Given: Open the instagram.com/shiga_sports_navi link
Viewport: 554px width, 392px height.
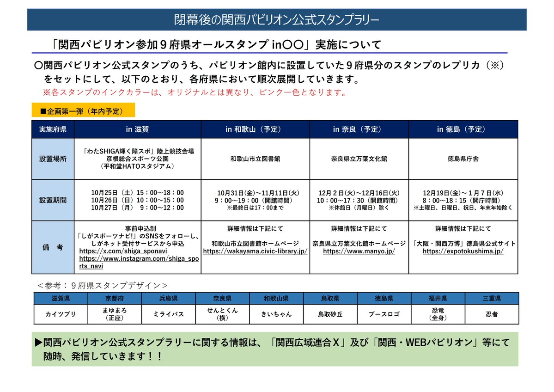Looking at the screenshot, I should 139,262.
